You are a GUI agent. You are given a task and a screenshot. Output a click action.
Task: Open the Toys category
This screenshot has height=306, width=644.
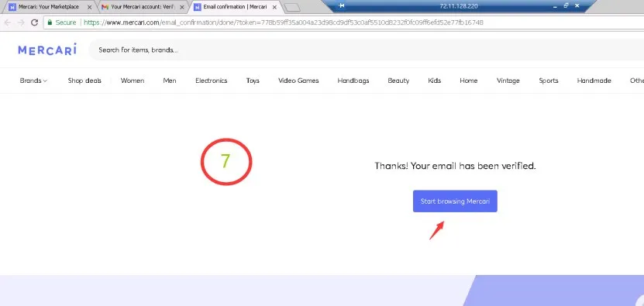pyautogui.click(x=253, y=81)
